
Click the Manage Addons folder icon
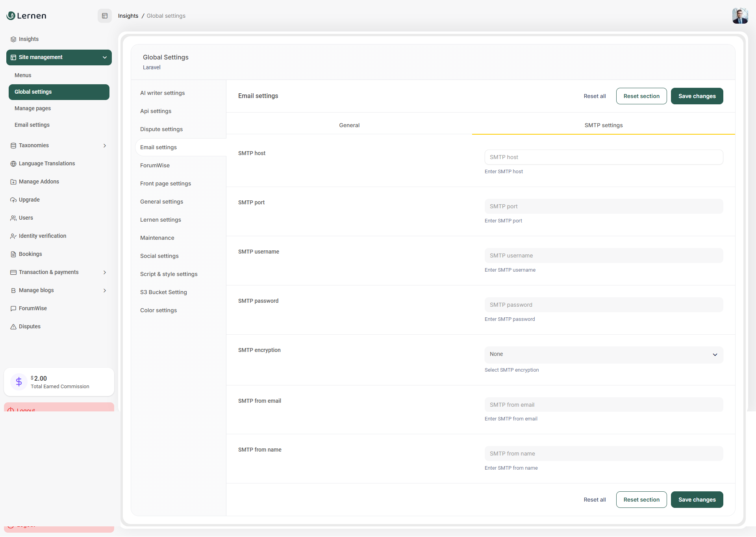pyautogui.click(x=13, y=182)
